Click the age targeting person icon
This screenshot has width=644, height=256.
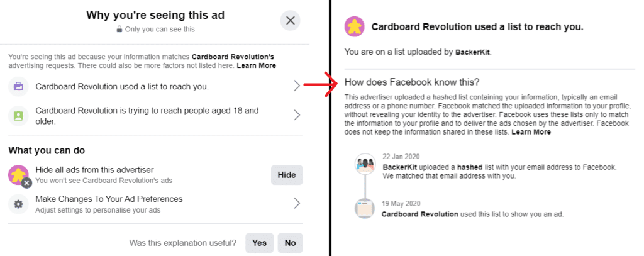[19, 116]
